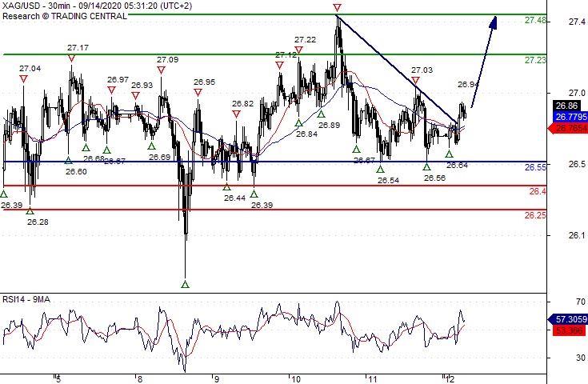Click the Research © TRADING CENTRAL credit
The height and width of the screenshot is (384, 588).
[x=65, y=16]
